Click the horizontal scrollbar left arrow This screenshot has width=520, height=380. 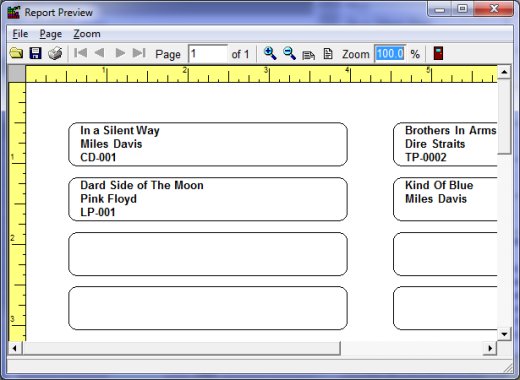[x=14, y=348]
